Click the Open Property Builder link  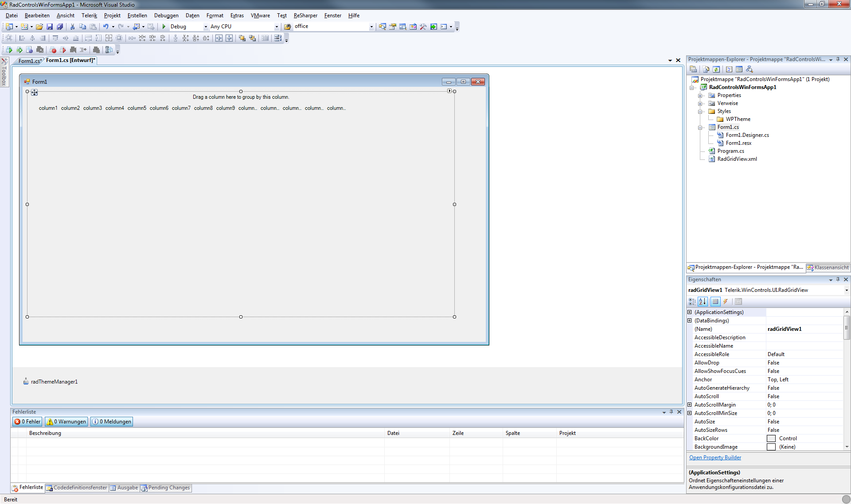pyautogui.click(x=715, y=457)
